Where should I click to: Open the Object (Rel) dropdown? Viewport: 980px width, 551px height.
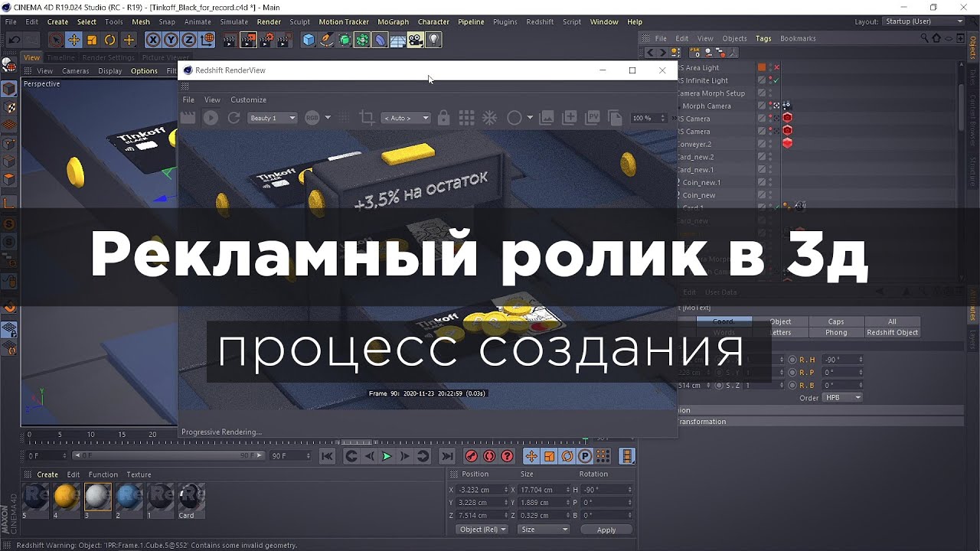(x=482, y=530)
